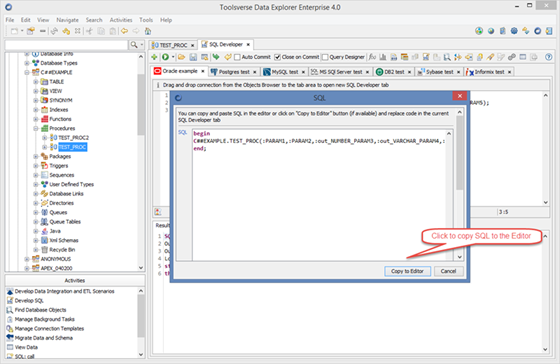Viewport: 560px width, 364px height.
Task: Open the dropdown arrow beside Run button
Action: coord(173,57)
